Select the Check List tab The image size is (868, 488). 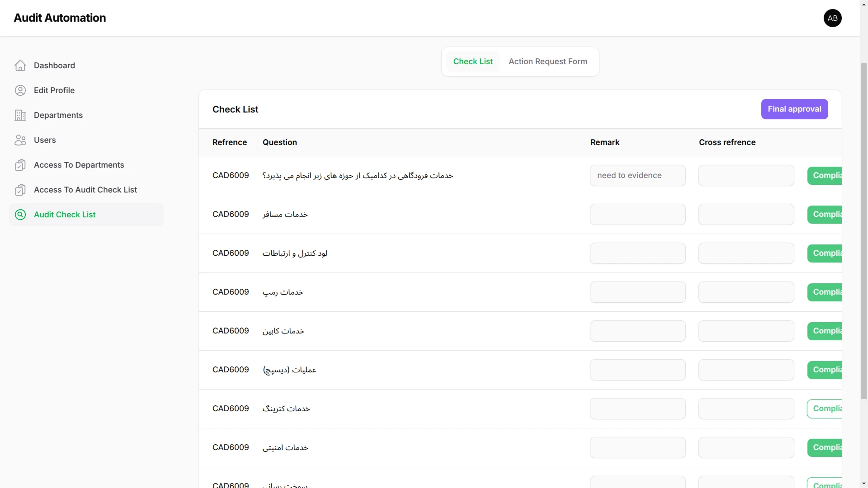click(472, 61)
